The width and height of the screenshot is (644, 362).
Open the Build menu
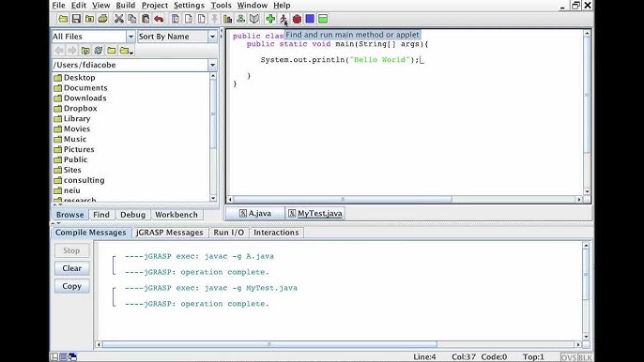coord(125,6)
